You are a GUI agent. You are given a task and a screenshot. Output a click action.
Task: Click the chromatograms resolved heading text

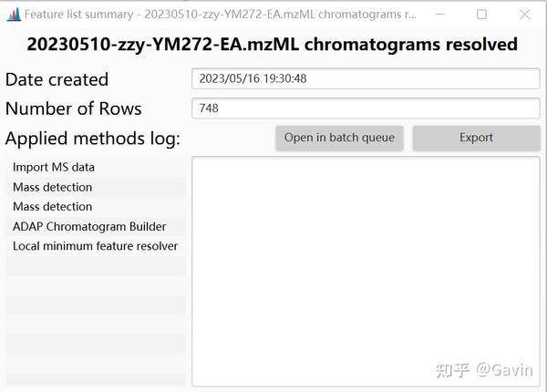click(x=273, y=45)
